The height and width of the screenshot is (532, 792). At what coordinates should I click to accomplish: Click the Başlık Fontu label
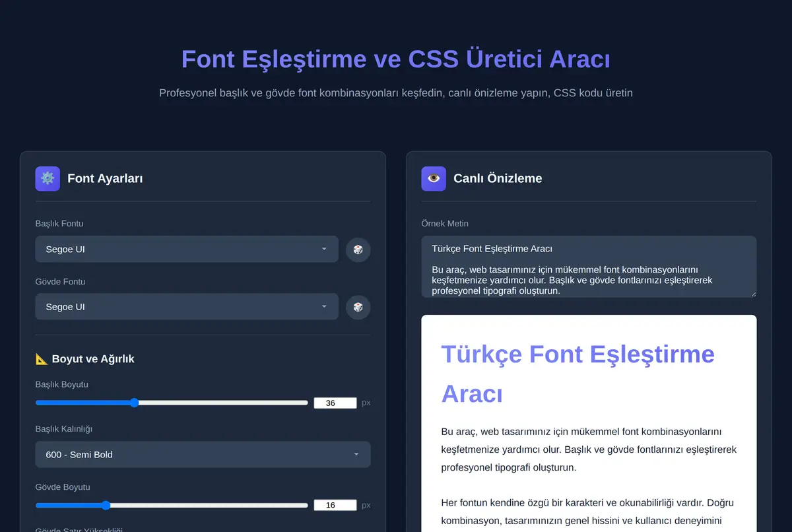59,224
